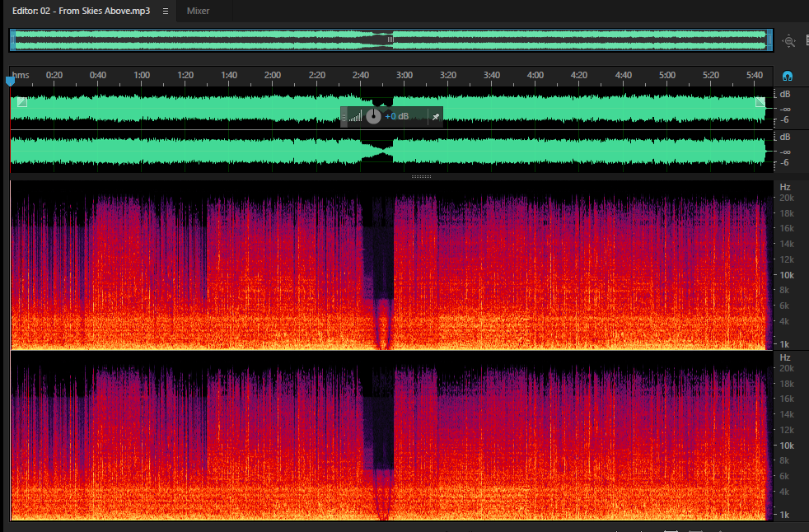Click the dB label of the bottom waveform channel
The height and width of the screenshot is (532, 809).
click(785, 137)
